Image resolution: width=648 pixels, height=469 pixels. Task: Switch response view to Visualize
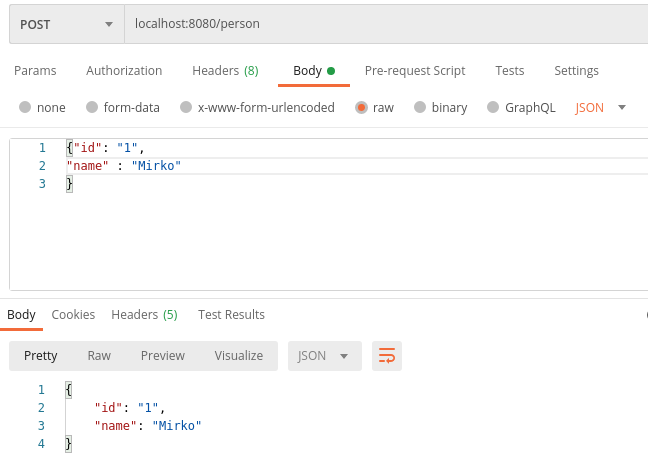pyautogui.click(x=239, y=356)
